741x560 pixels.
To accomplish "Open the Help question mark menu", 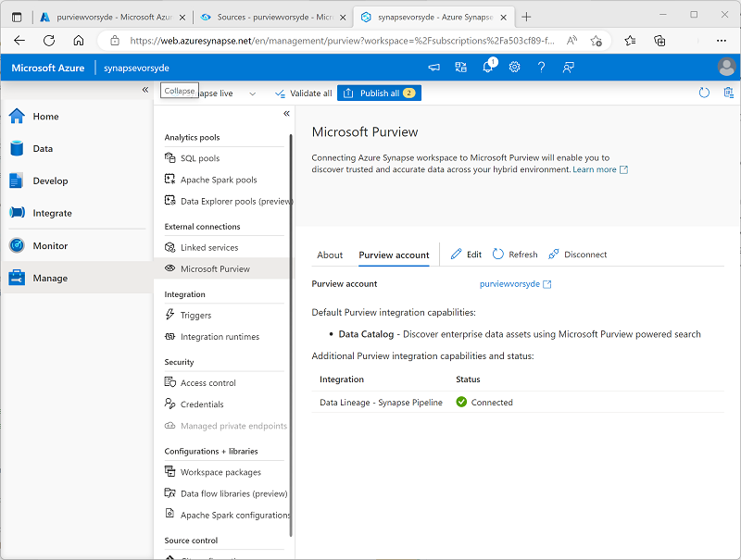I will click(541, 67).
